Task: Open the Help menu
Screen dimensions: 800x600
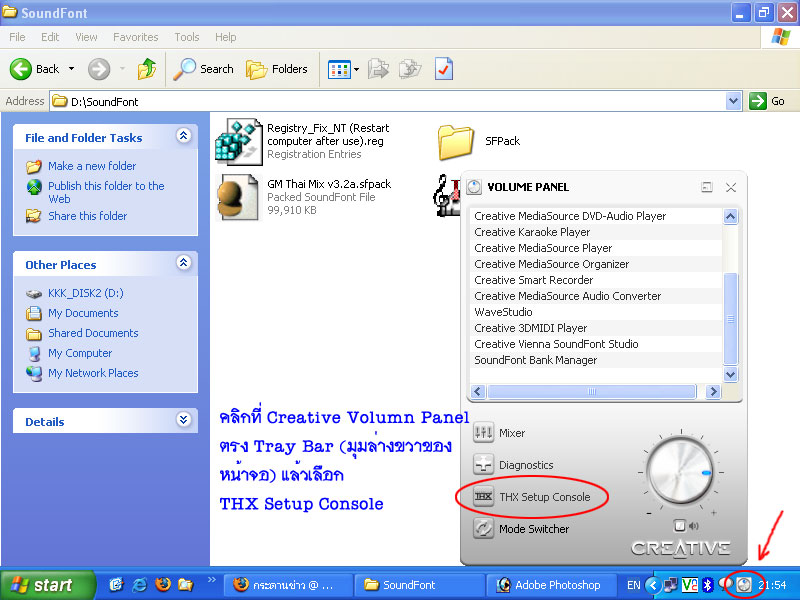Action: click(x=226, y=37)
